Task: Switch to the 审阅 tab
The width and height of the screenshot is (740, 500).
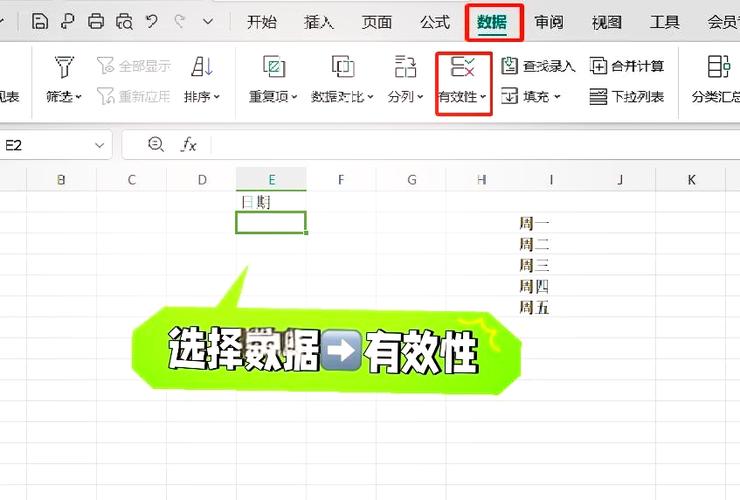Action: [549, 22]
